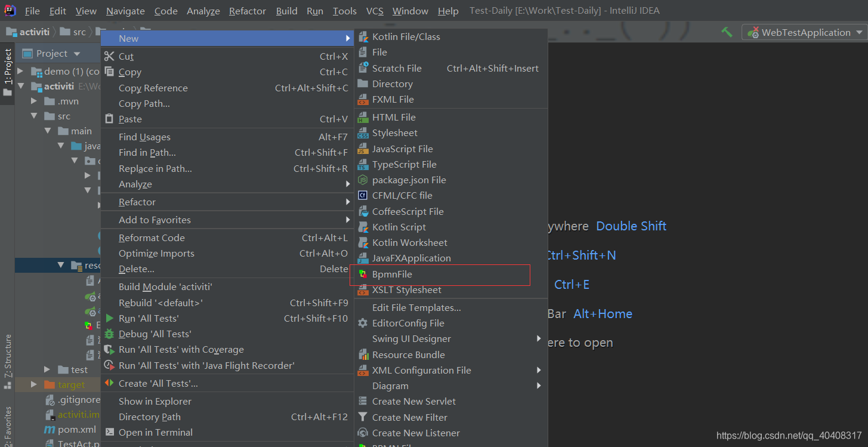Select Copy Reference entry
The width and height of the screenshot is (868, 447).
(x=227, y=88)
